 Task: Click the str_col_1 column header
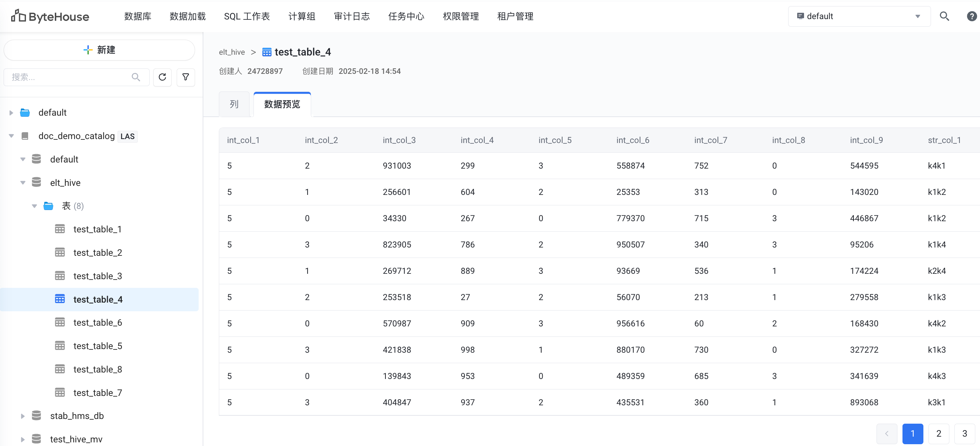[944, 140]
